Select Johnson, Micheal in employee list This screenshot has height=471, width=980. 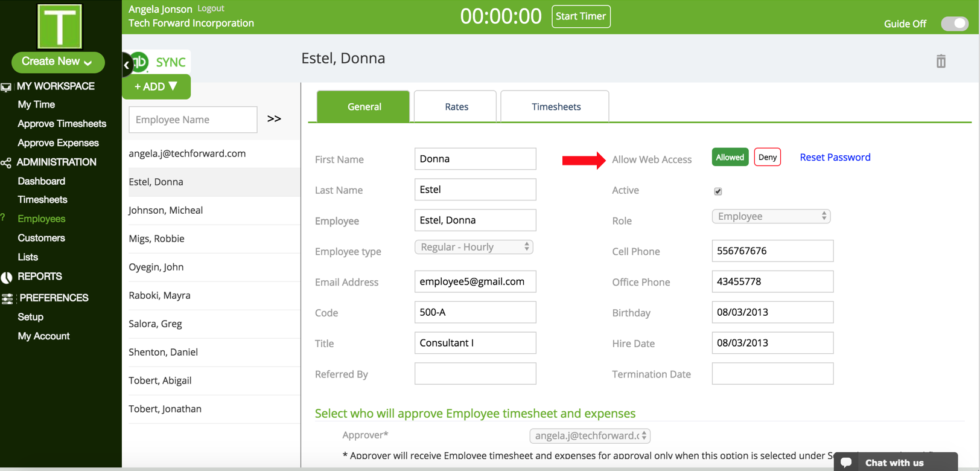coord(166,210)
